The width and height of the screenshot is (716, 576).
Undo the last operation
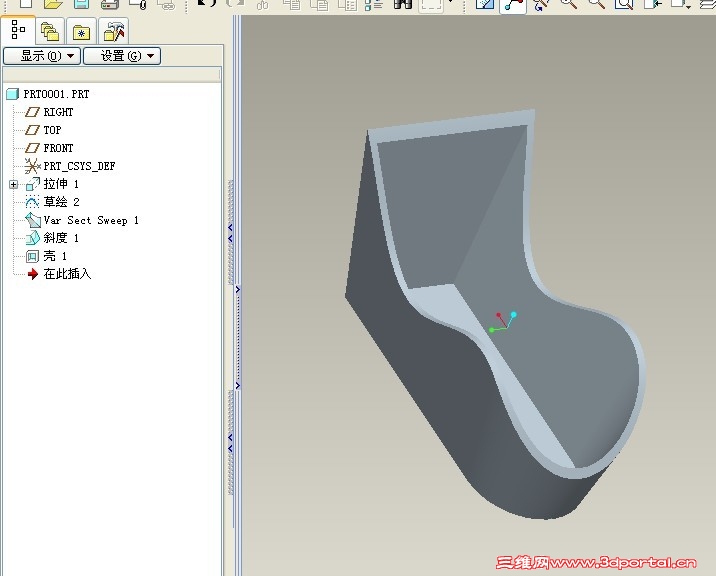pos(207,4)
